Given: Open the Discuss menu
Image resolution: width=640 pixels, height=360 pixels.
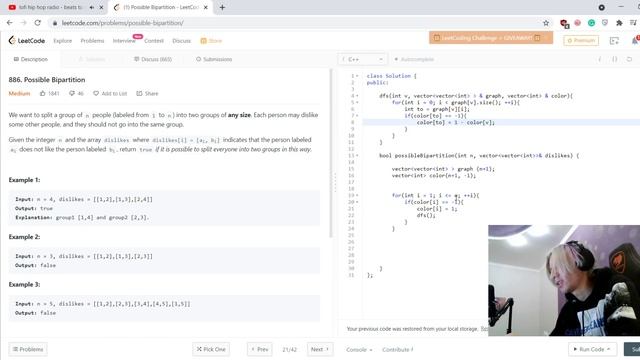Looking at the screenshot, I should [x=181, y=40].
